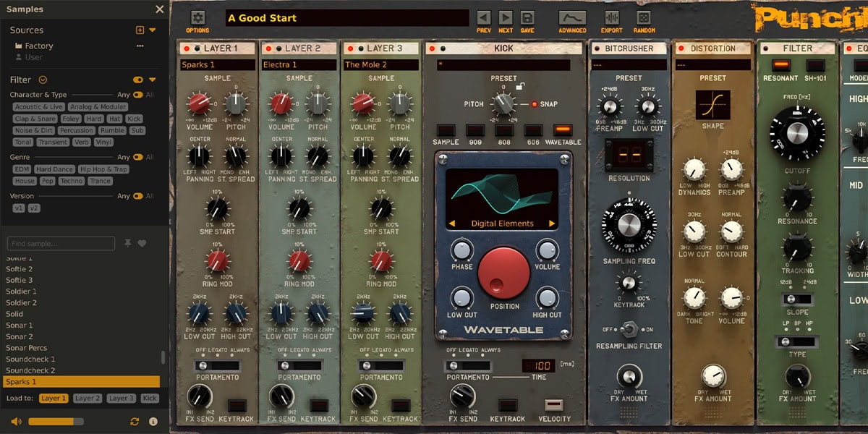
Task: Open the Layer 3 sample selector The Mole 2
Action: [x=381, y=65]
